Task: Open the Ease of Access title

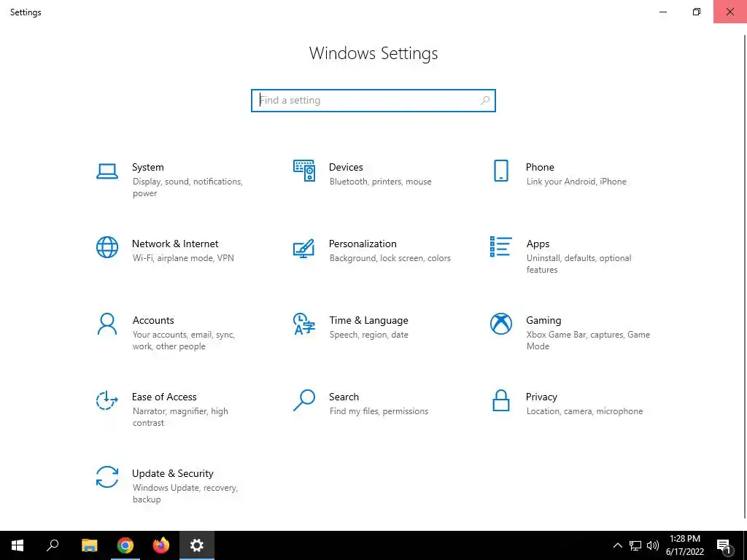Action: (x=164, y=397)
